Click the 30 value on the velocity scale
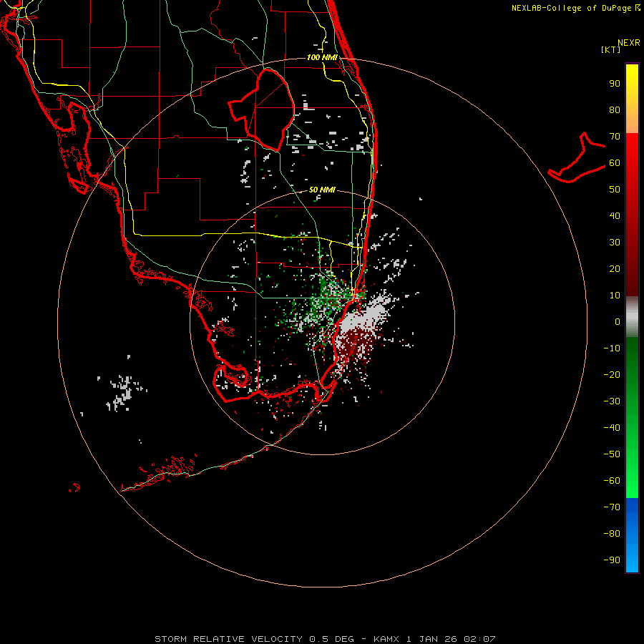The height and width of the screenshot is (644, 644). click(615, 243)
